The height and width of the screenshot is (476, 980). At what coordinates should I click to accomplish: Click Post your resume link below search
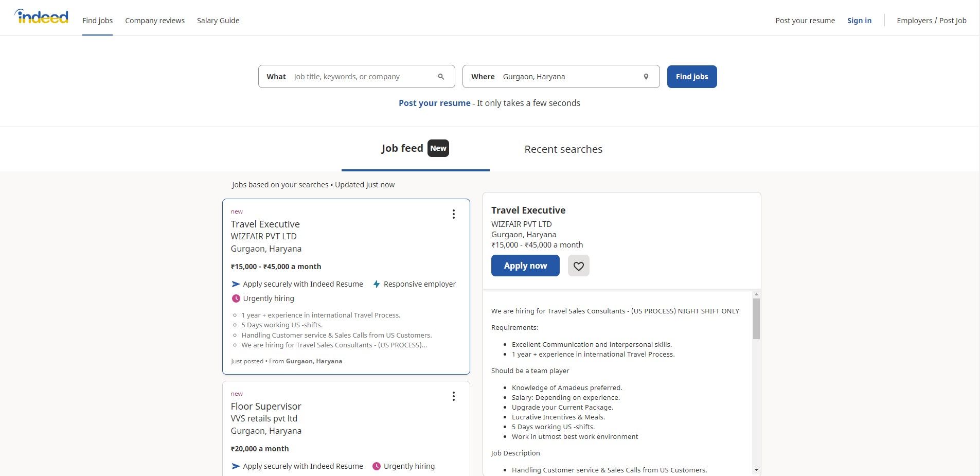[434, 103]
